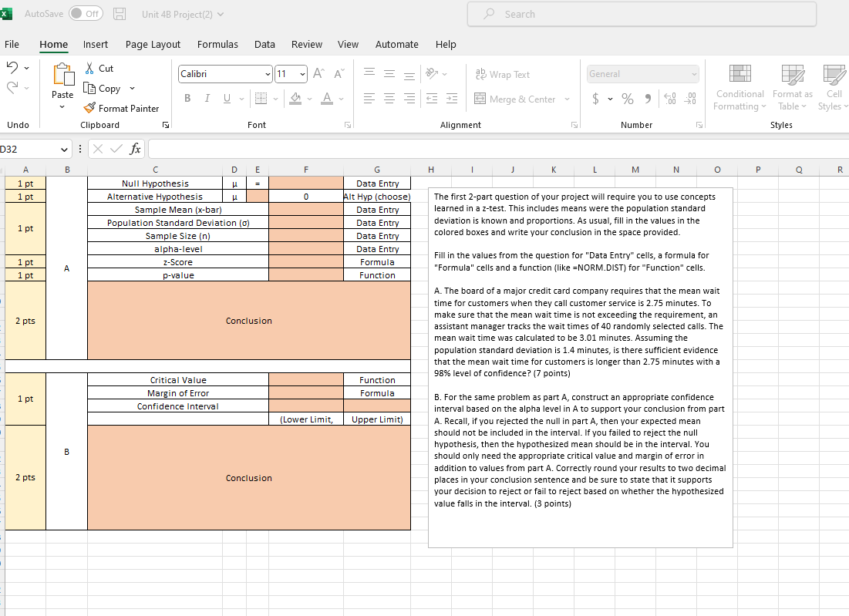Apply Percent Style to the selection
The image size is (849, 616).
coord(627,99)
